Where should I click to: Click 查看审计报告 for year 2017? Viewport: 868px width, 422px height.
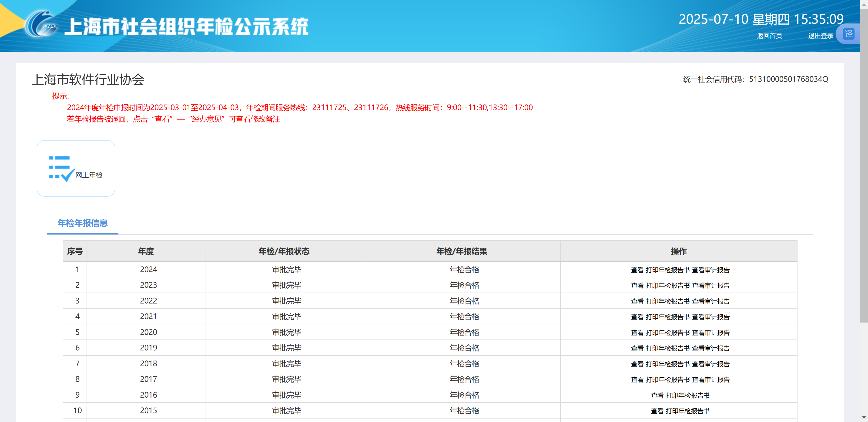click(711, 379)
